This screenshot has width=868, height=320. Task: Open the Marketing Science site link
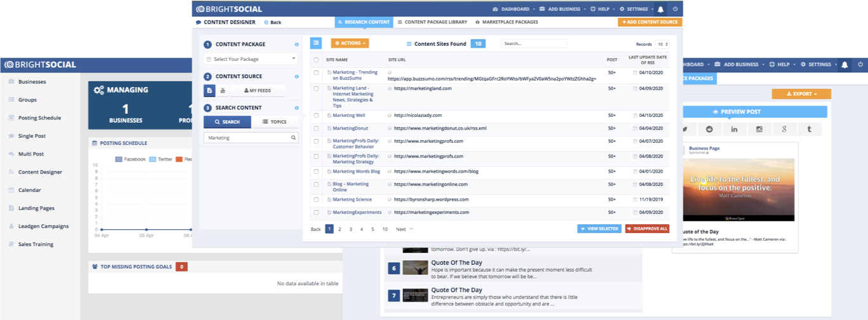[x=352, y=199]
